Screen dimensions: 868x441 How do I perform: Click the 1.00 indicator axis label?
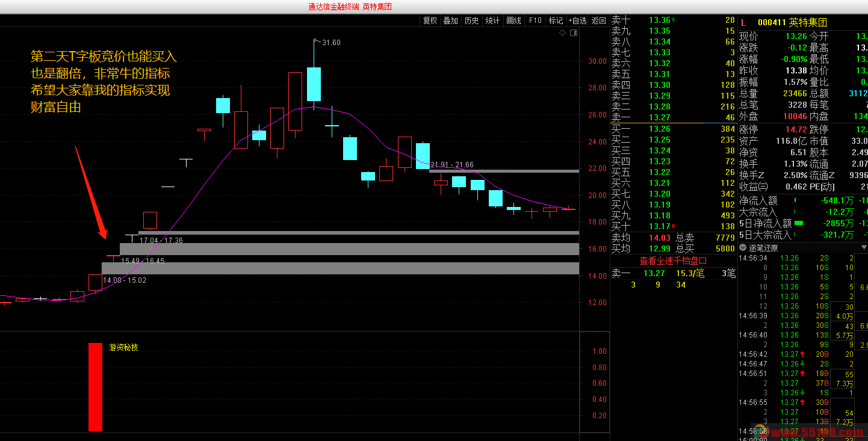click(x=600, y=351)
